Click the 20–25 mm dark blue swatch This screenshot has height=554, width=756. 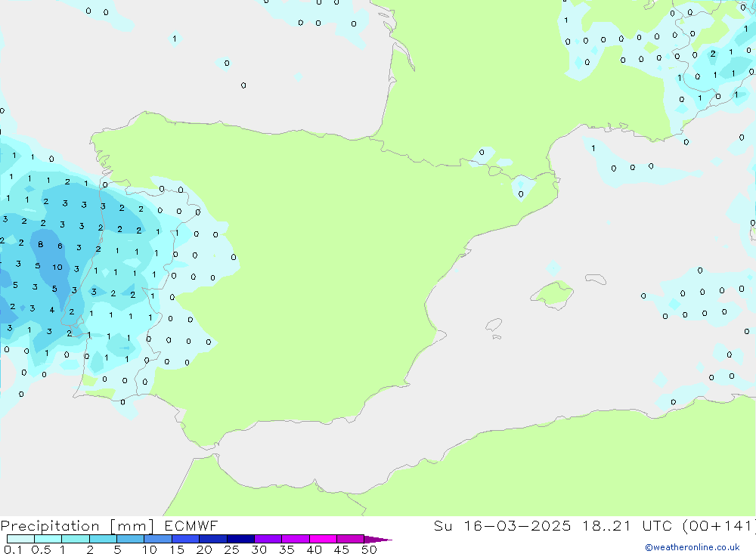click(213, 539)
